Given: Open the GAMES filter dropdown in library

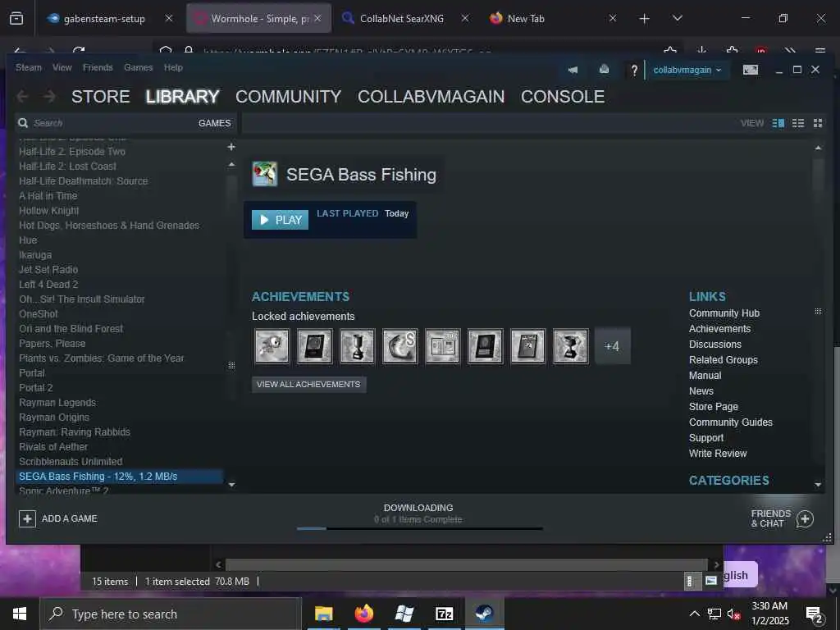Looking at the screenshot, I should (214, 123).
